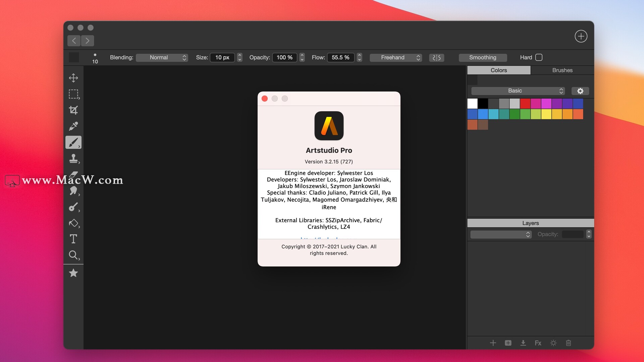Click the Copyright 2017–2021 Lucky Clan text
This screenshot has width=644, height=362.
[x=329, y=250]
